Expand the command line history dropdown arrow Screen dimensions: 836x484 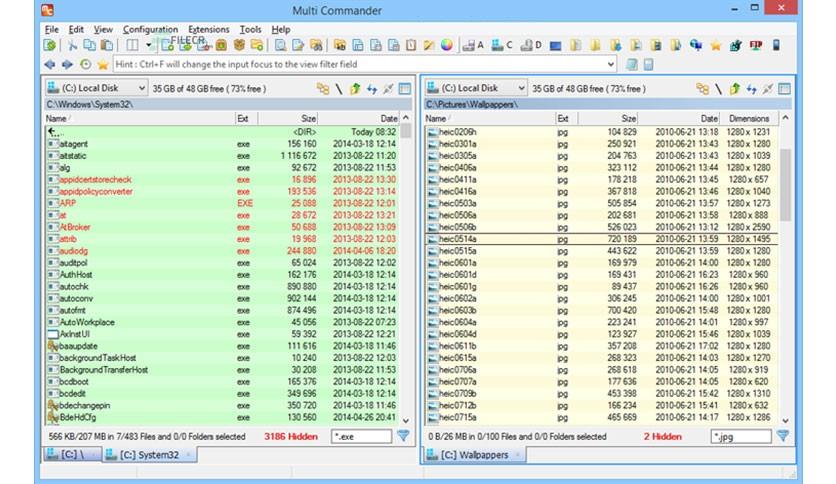point(610,64)
